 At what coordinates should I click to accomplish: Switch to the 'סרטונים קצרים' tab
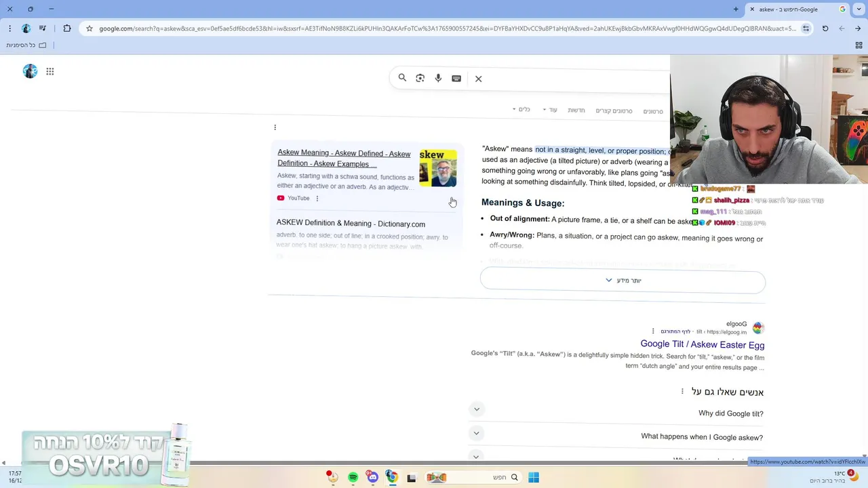[x=614, y=111]
